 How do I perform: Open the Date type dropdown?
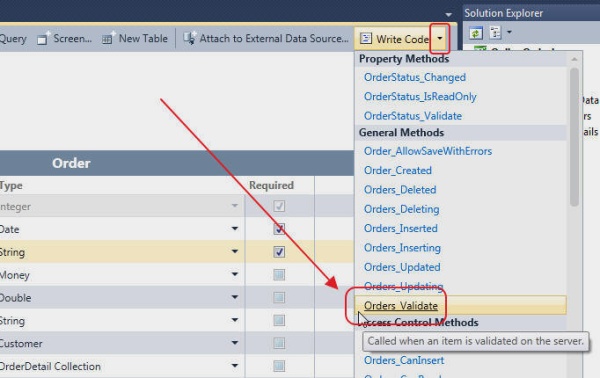coord(235,228)
